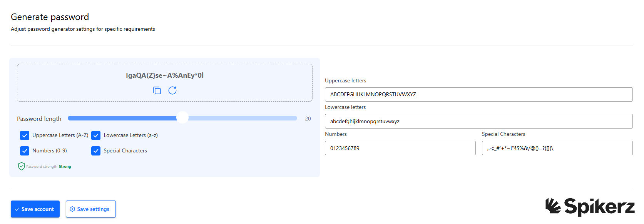Select the generated password text IgaQA(Z}se~A%AnEy*0l

point(165,75)
